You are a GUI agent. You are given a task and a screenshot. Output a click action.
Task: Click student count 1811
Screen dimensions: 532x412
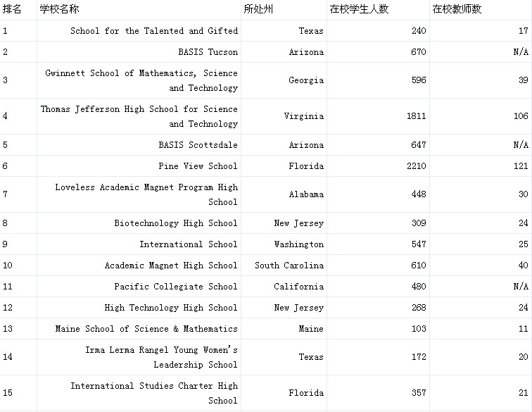(x=417, y=116)
